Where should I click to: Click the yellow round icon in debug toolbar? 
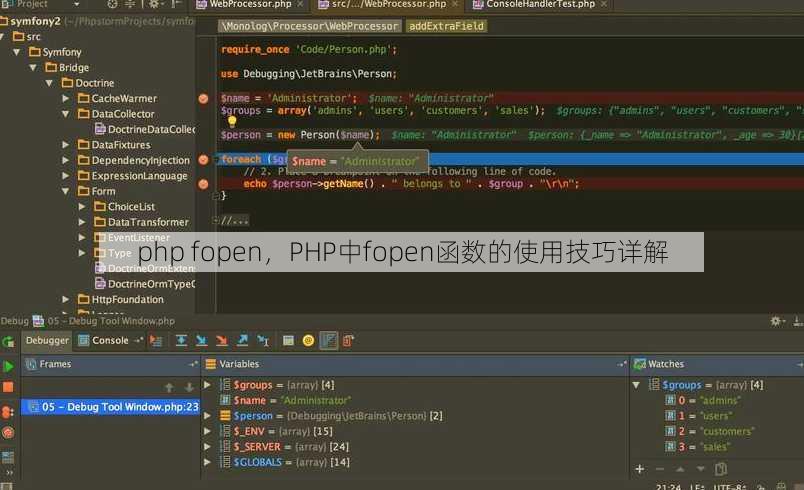[x=308, y=341]
